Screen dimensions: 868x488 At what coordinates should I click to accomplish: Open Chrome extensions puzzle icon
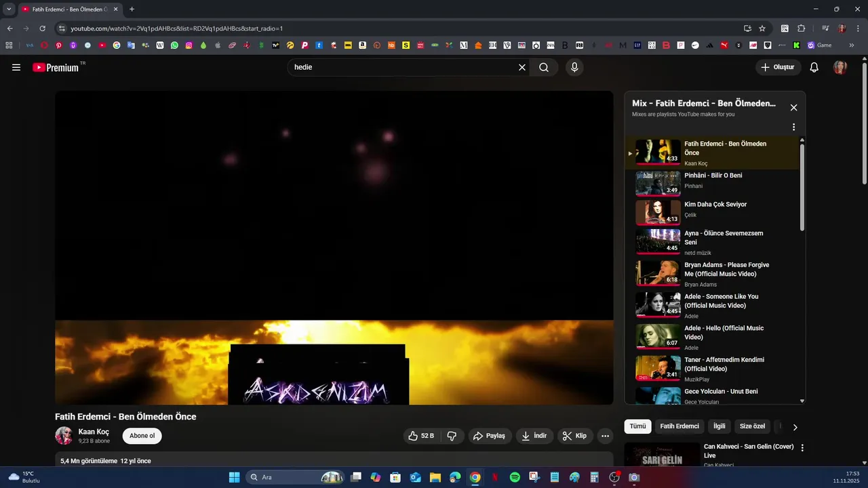(801, 28)
